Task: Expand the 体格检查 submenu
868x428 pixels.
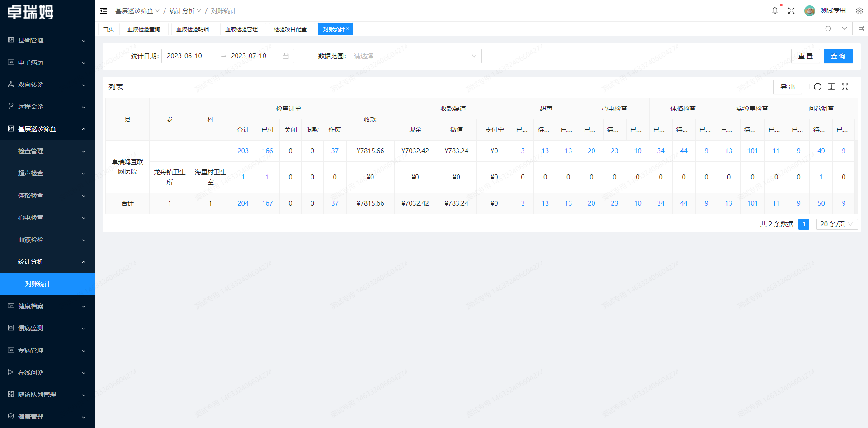Action: point(47,195)
